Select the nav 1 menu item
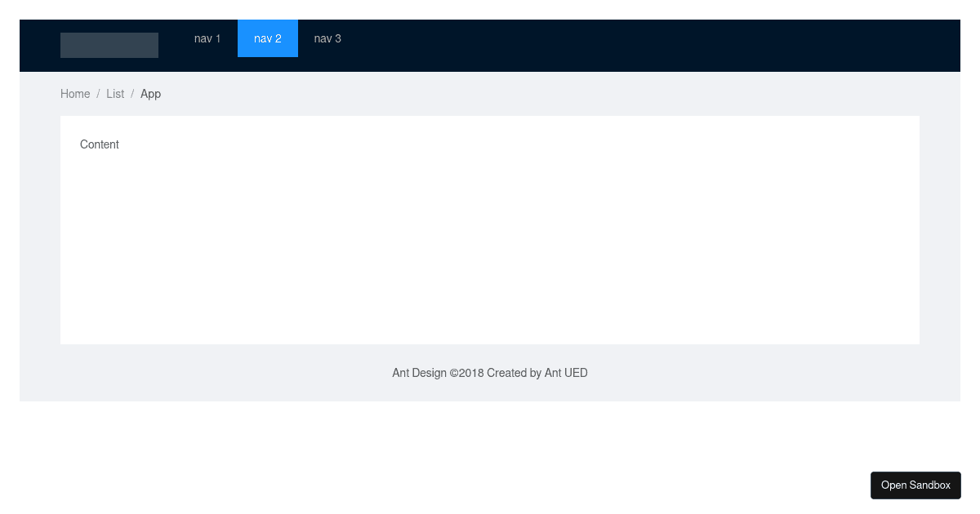Image resolution: width=980 pixels, height=514 pixels. pos(207,38)
